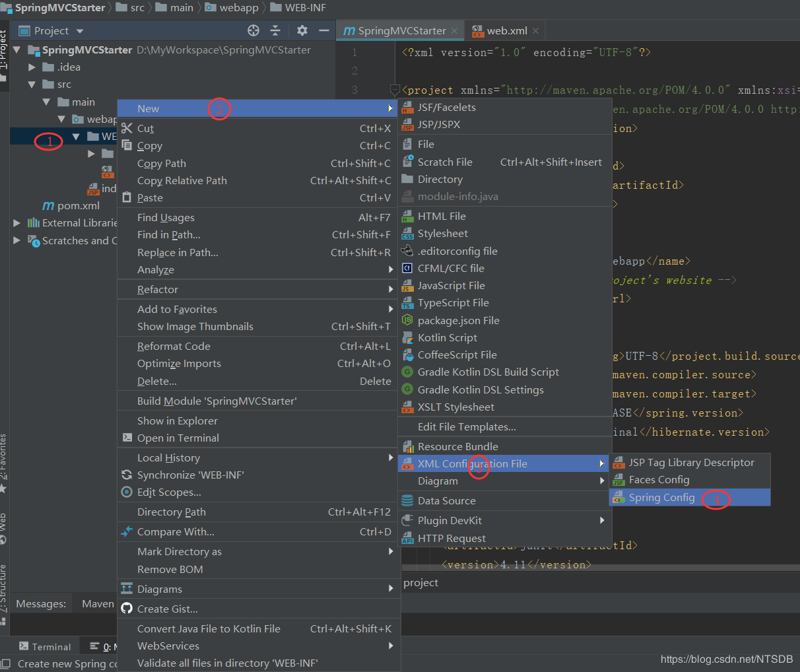This screenshot has height=672, width=800.
Task: Open the Refactor submenu
Action: (258, 289)
